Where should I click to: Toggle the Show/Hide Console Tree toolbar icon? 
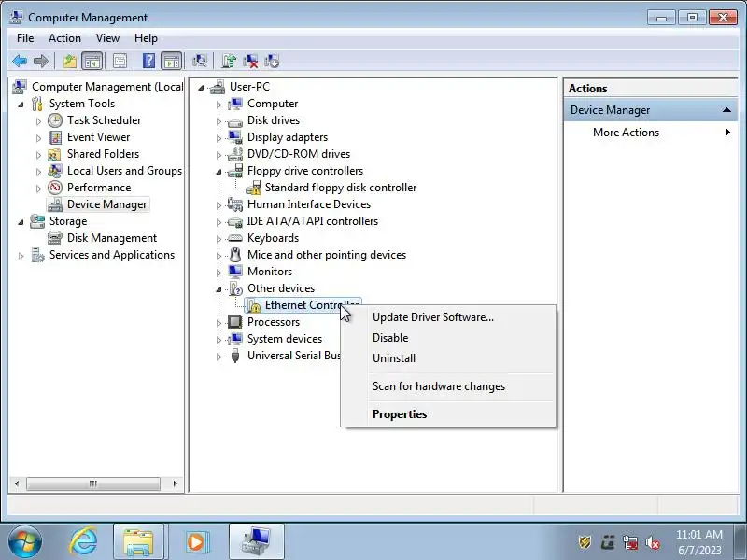(92, 61)
